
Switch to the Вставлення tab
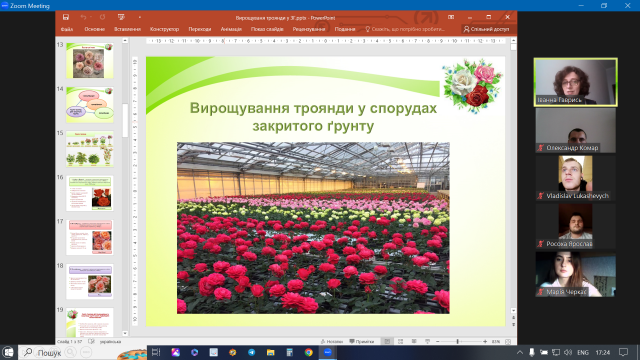tap(127, 29)
